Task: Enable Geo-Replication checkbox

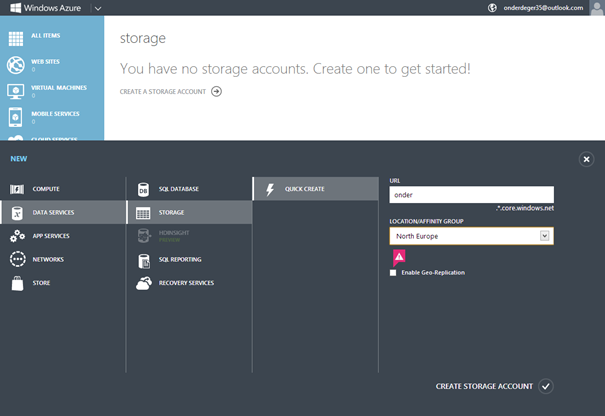Action: pyautogui.click(x=393, y=273)
